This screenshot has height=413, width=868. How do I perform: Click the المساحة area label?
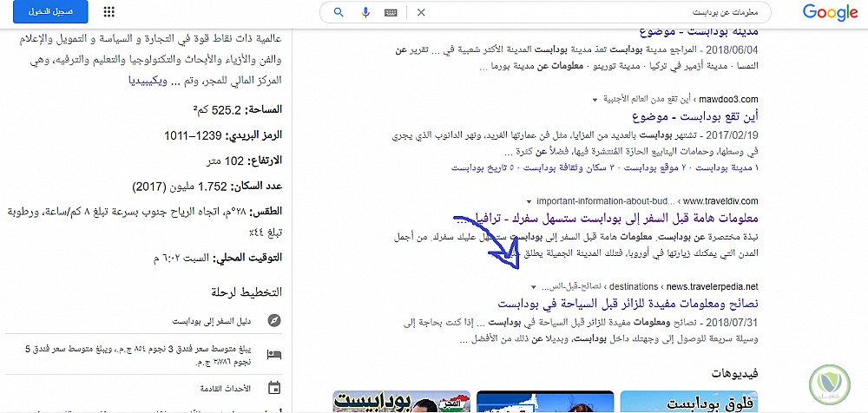pyautogui.click(x=264, y=109)
